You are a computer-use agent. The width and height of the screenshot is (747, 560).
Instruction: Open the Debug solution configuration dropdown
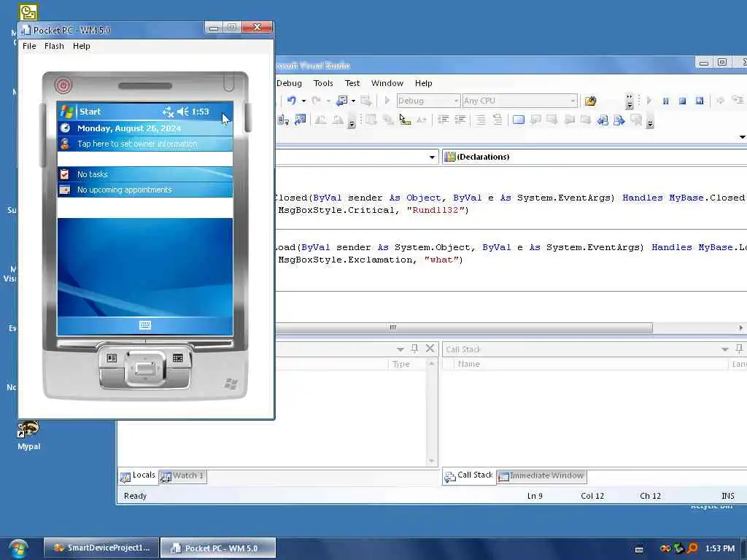click(x=428, y=101)
